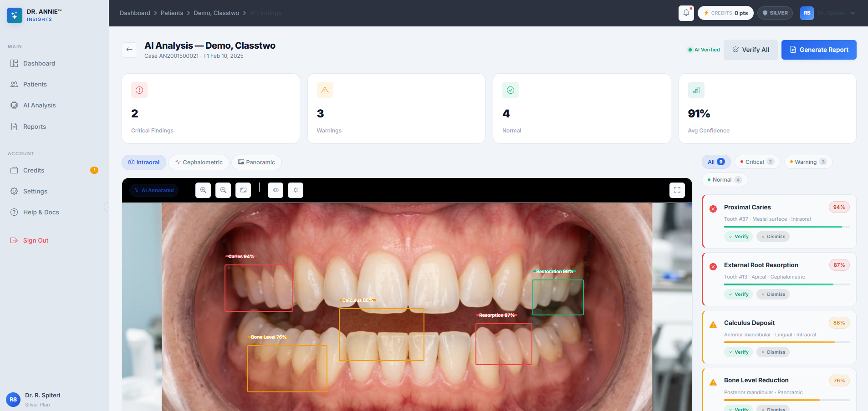Image resolution: width=868 pixels, height=411 pixels.
Task: Zoom out of the intraoral image
Action: click(x=223, y=190)
